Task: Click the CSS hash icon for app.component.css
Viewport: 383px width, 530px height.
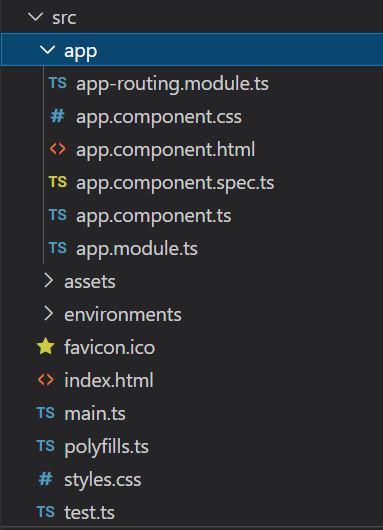Action: coord(57,116)
